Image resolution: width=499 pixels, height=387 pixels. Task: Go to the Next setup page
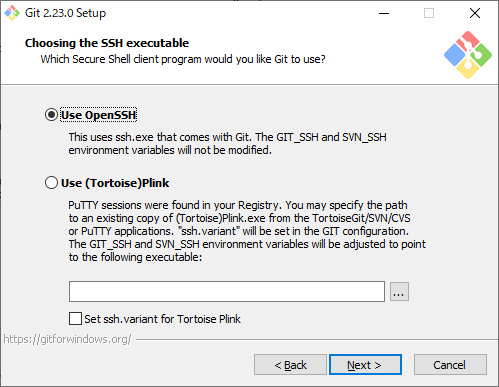pos(365,365)
